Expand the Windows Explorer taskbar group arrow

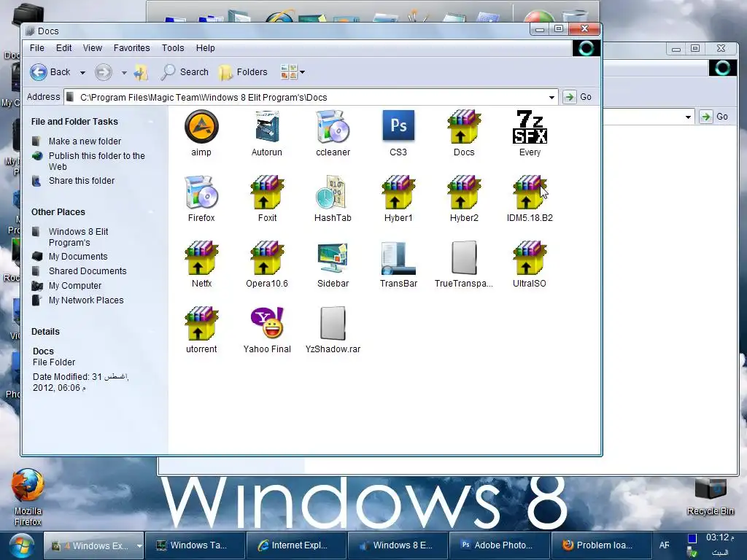[x=139, y=545]
